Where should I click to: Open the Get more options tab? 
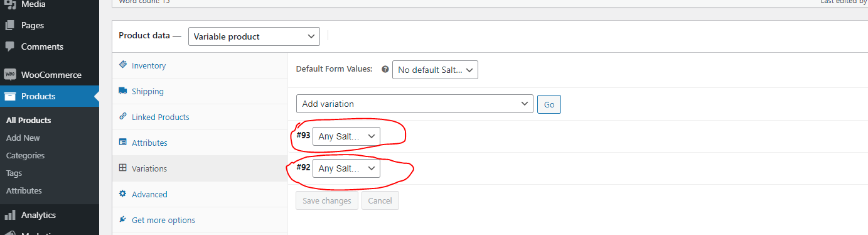(200, 220)
